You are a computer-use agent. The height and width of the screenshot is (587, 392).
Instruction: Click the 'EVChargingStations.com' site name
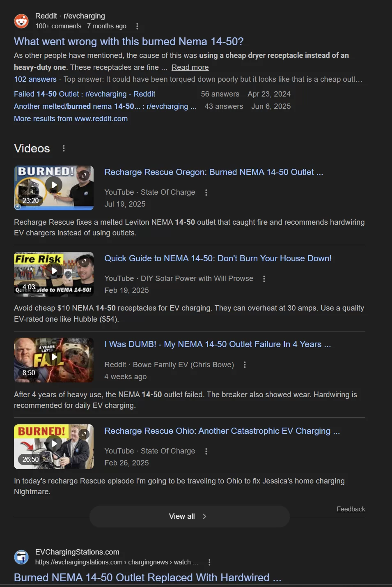click(77, 552)
